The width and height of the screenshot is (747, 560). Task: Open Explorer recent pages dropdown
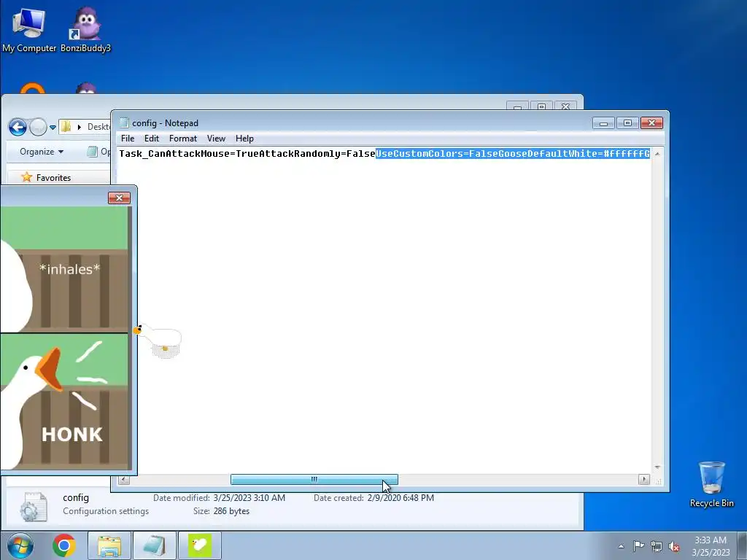53,127
